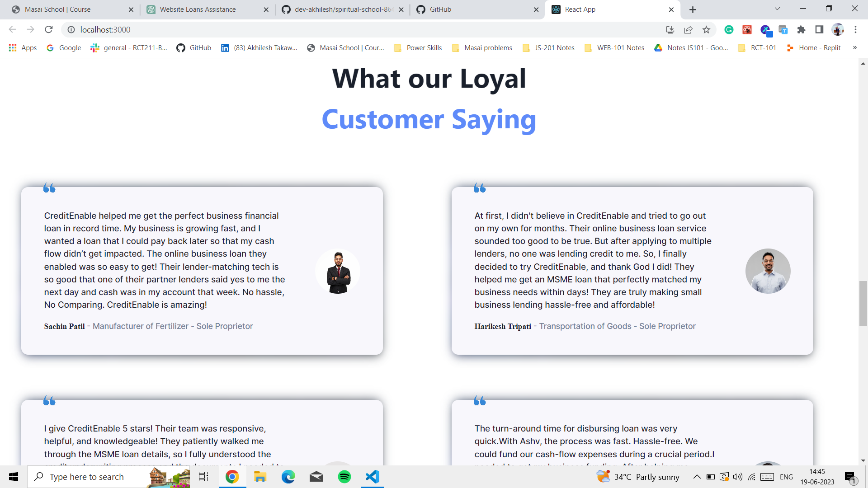868x488 pixels.
Task: Open Task View on the taskbar
Action: point(203,477)
